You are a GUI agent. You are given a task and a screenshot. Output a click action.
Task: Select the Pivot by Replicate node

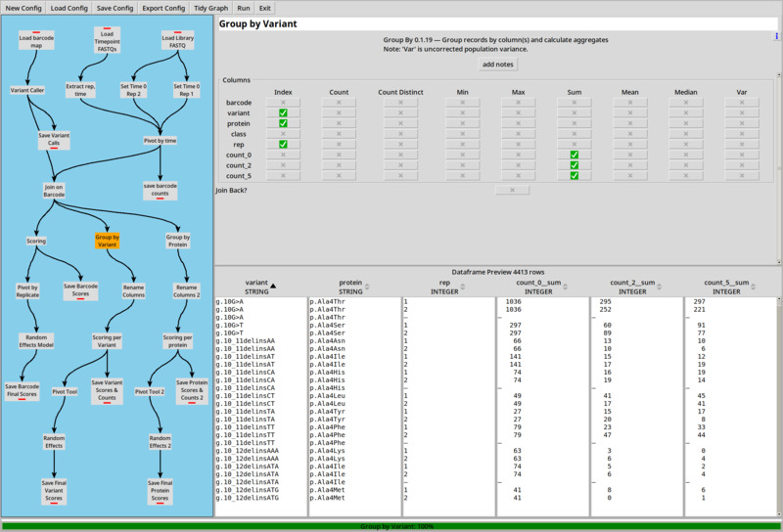[x=27, y=291]
